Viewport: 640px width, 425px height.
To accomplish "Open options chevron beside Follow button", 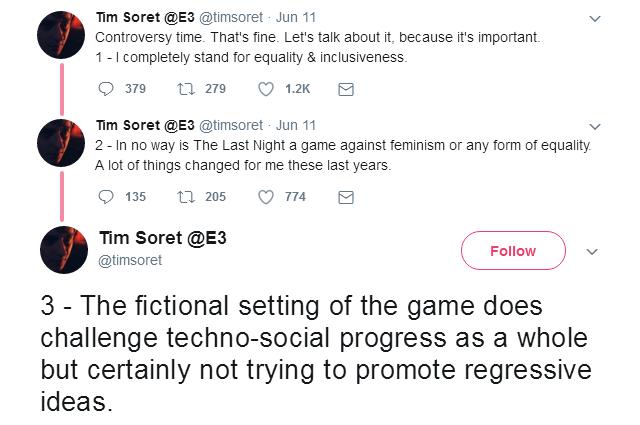I will (x=590, y=251).
